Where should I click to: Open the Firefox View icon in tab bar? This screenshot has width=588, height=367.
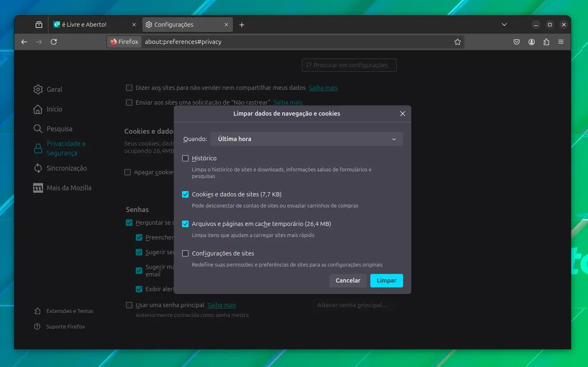click(x=39, y=25)
